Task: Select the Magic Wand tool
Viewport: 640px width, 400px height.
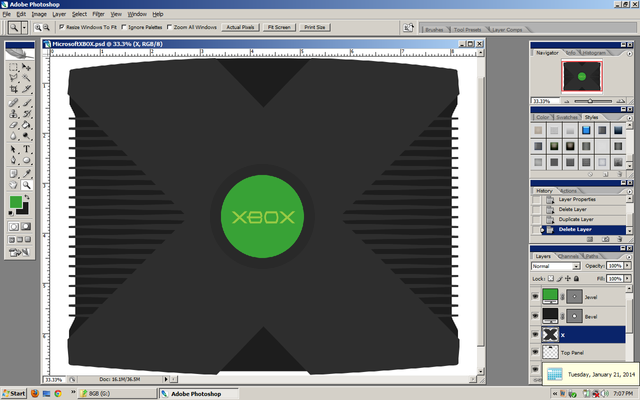Action: 27,78
